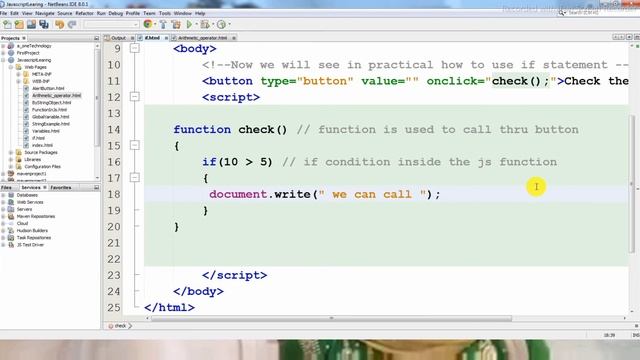The width and height of the screenshot is (640, 360).
Task: Expand the Libraries node
Action: 11,160
